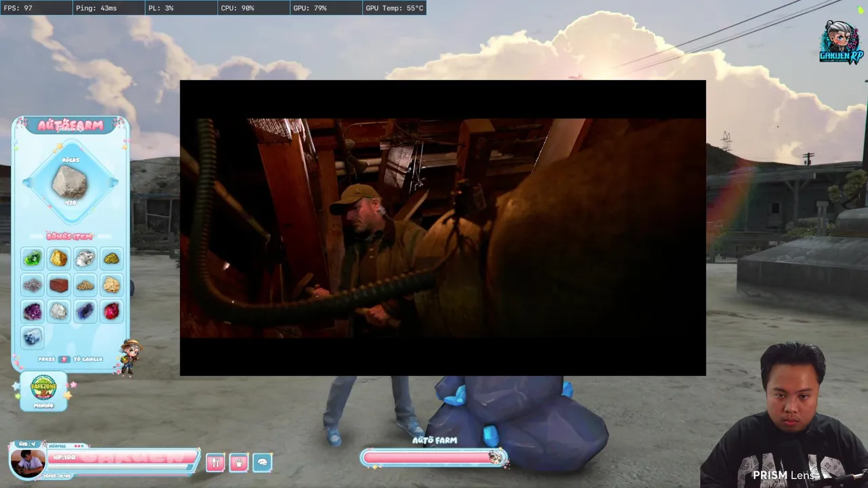This screenshot has width=868, height=488.
Task: Open the thirst drink cup status icon
Action: click(239, 463)
